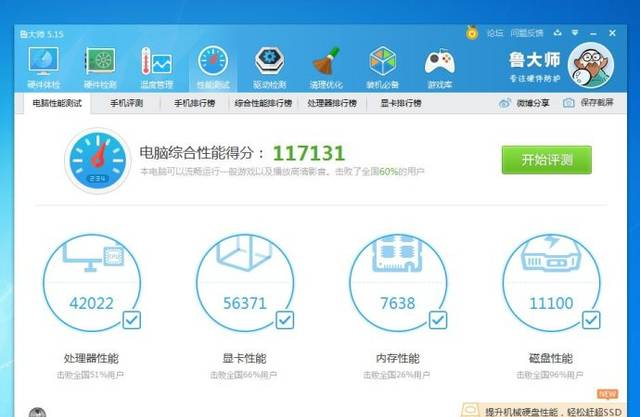Screen dimensions: 640x417
Task: Switch to 处理器排行榜 tab
Action: click(332, 103)
